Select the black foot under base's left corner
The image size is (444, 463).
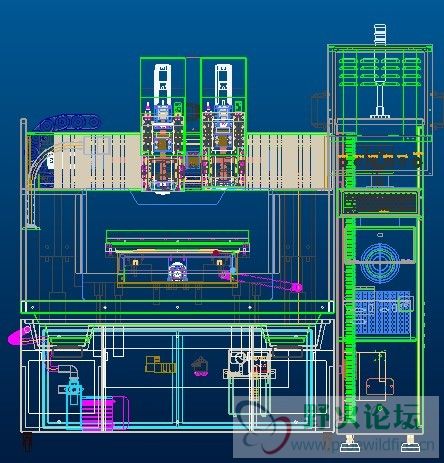[x=27, y=441]
